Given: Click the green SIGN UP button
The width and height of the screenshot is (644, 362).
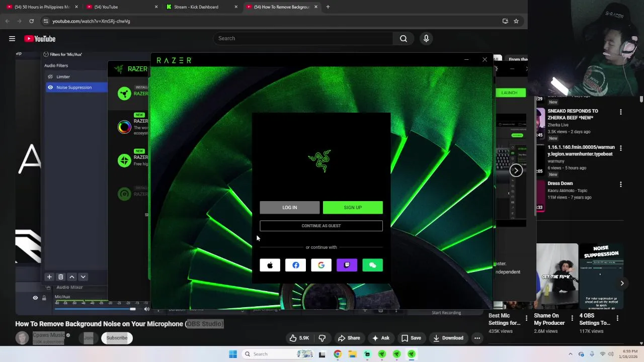Looking at the screenshot, I should [x=353, y=207].
